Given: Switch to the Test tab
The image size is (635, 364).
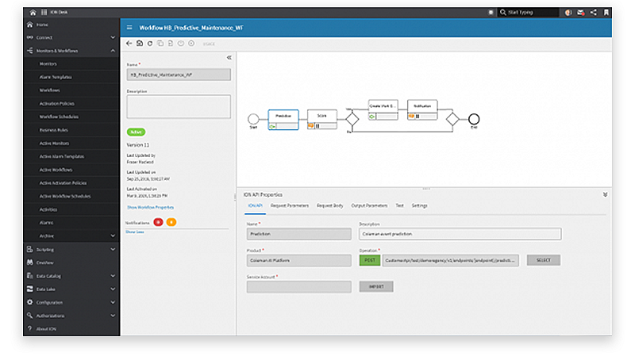Looking at the screenshot, I should [400, 206].
